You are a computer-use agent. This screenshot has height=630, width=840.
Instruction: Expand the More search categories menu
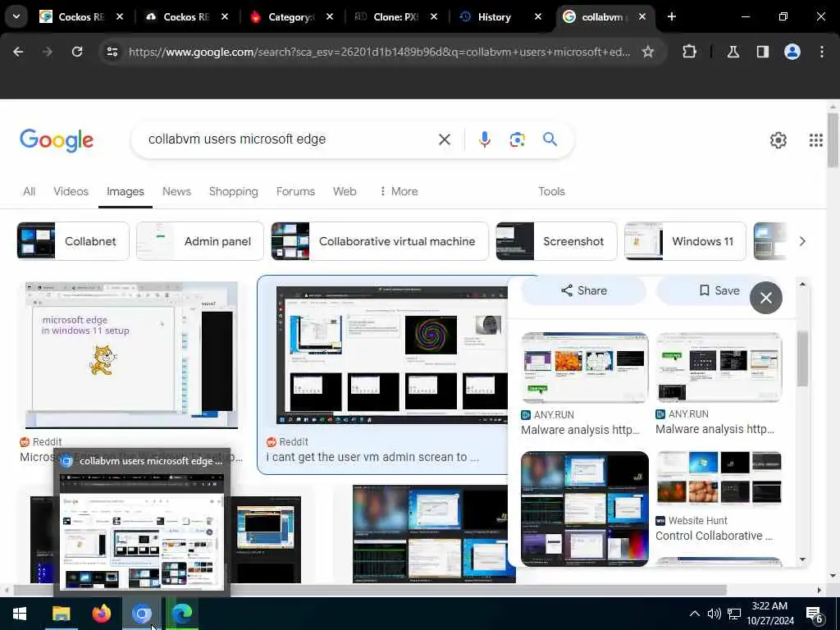pos(399,191)
